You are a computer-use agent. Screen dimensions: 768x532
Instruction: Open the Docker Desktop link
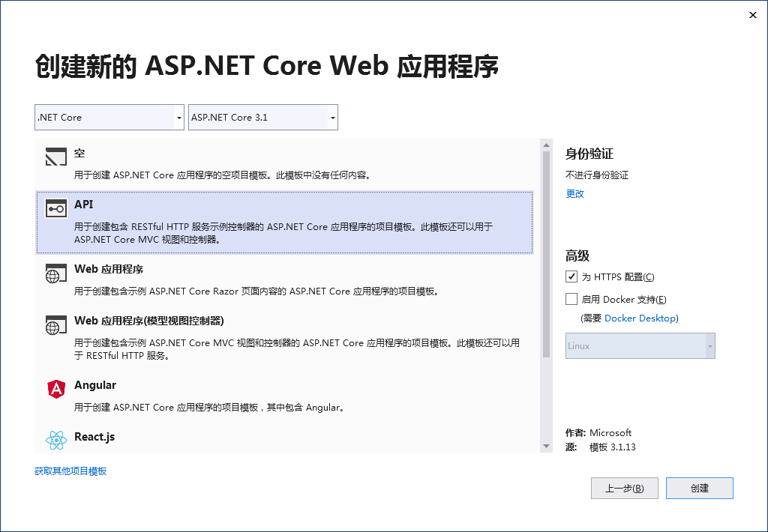[640, 318]
